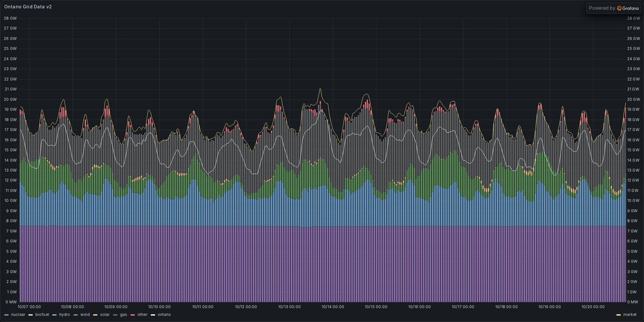
Task: Open the red 'other' series color swatch
Action: point(133,314)
